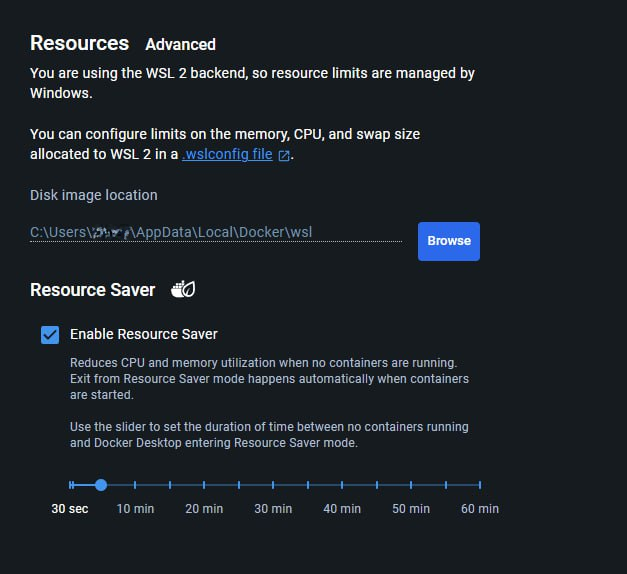Select the 50 min slider tick
Viewport: 627px width, 574px height.
click(411, 485)
